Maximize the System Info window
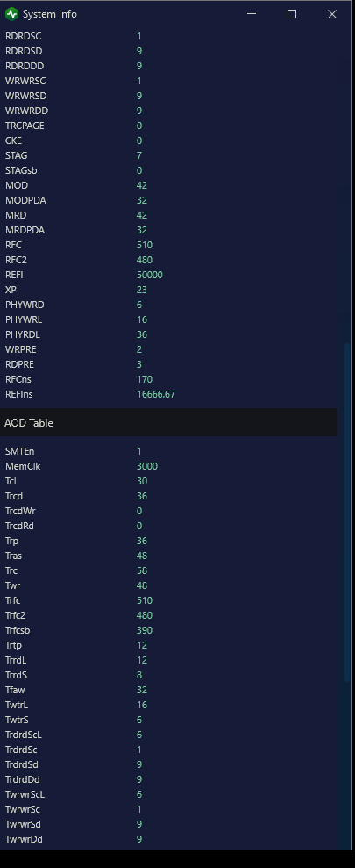Image resolution: width=355 pixels, height=868 pixels. coord(292,14)
